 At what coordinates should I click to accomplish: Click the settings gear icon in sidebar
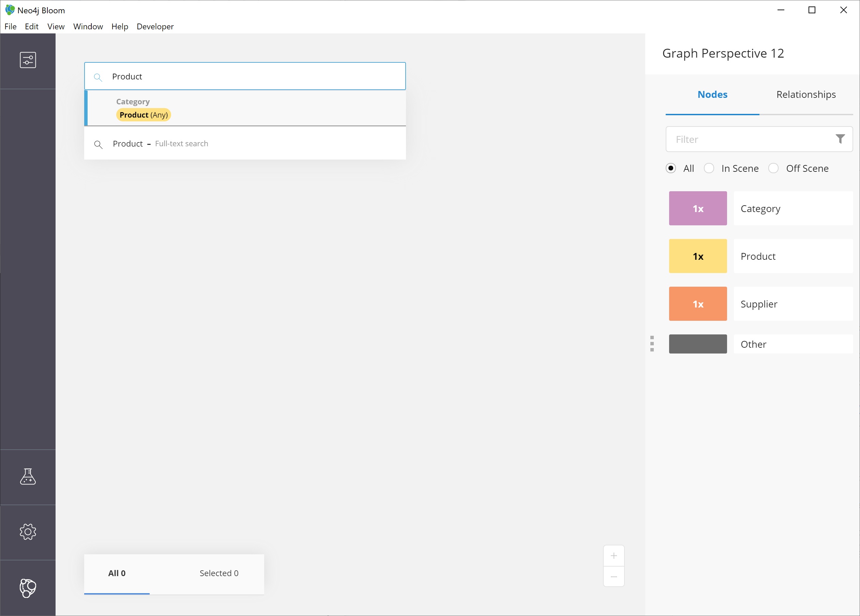pos(28,532)
